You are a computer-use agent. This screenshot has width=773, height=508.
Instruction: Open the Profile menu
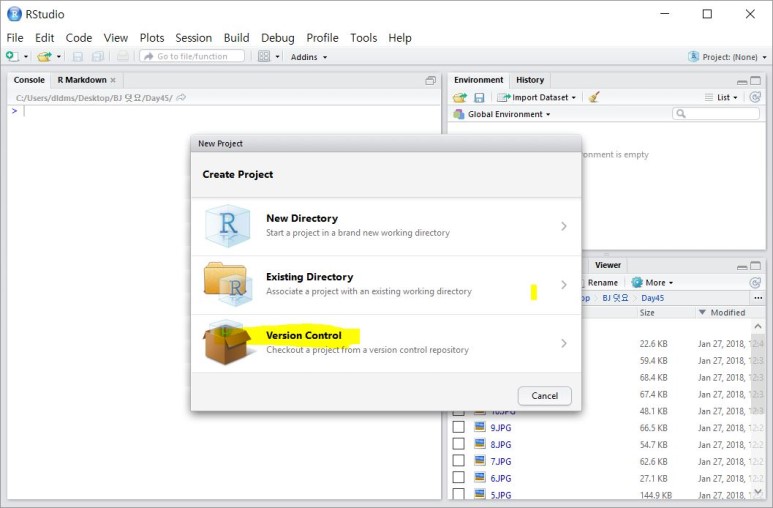point(322,38)
